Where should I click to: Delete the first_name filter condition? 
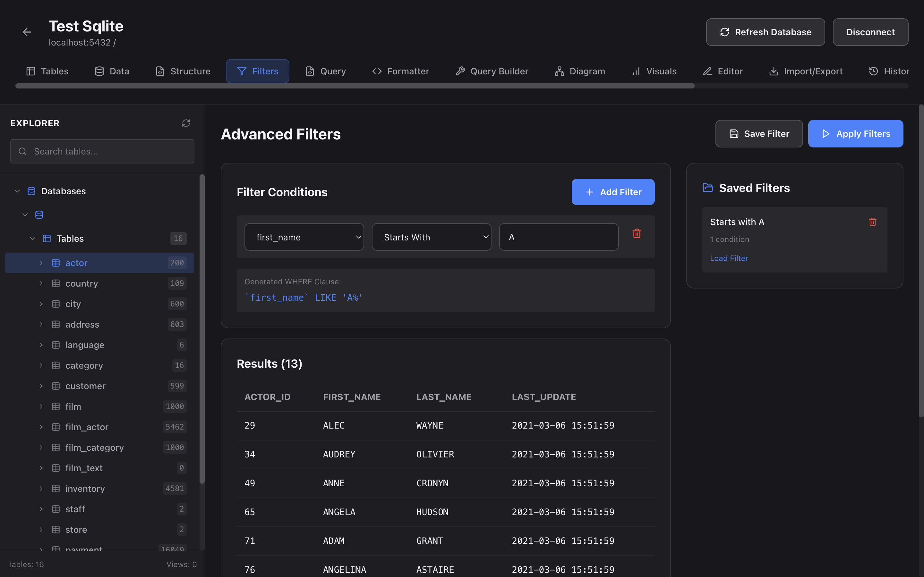637,233
